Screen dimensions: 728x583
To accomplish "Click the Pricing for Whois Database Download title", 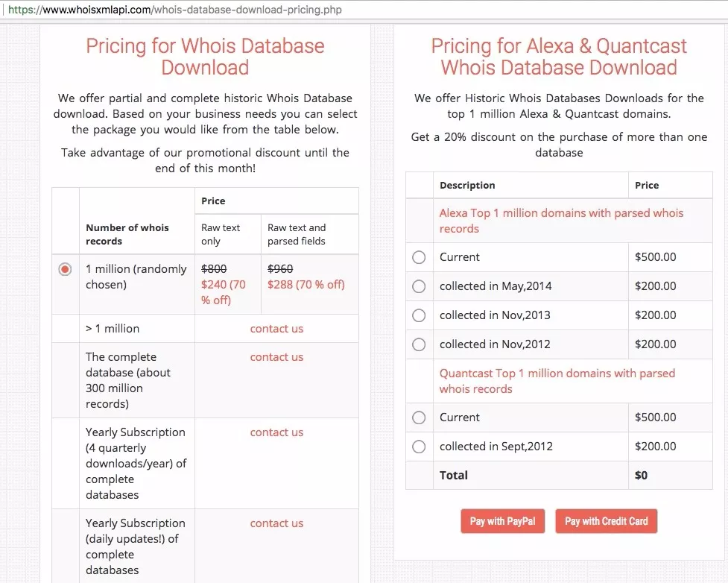I will [205, 57].
